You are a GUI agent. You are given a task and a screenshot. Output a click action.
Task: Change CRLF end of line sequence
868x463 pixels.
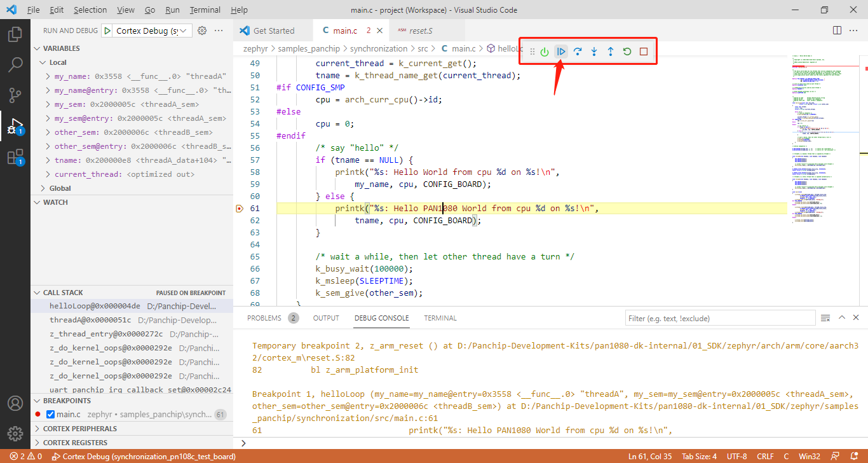(x=765, y=457)
